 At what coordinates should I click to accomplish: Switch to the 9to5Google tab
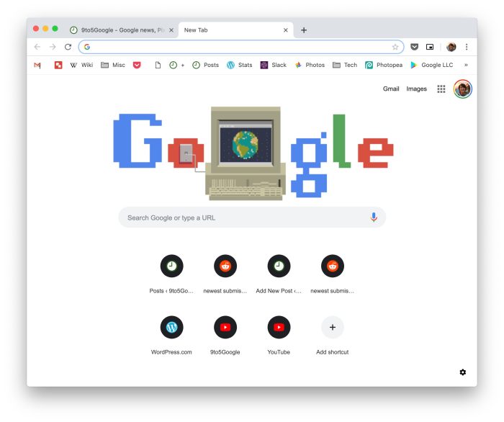122,30
